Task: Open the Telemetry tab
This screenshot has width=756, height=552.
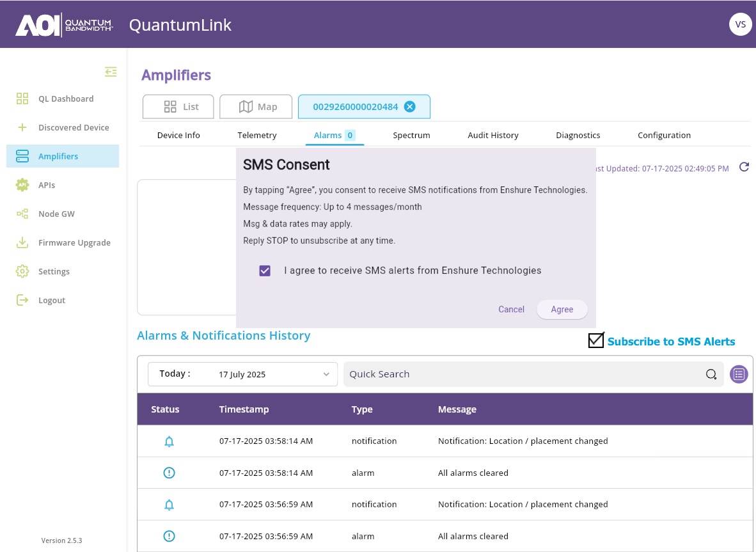Action: 257,136
